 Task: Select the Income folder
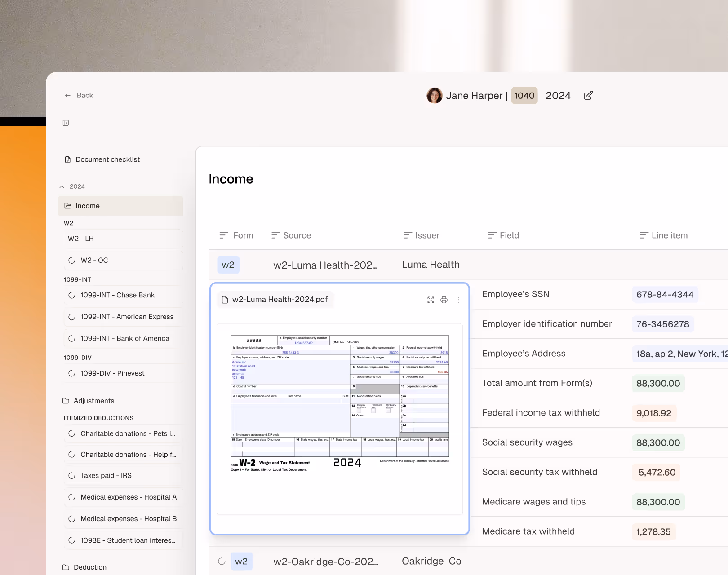(x=120, y=206)
